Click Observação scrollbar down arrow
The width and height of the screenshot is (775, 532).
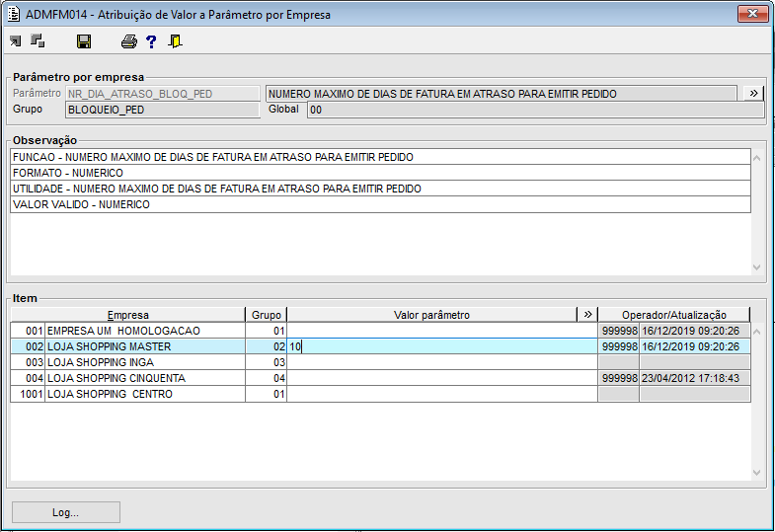[x=756, y=267]
